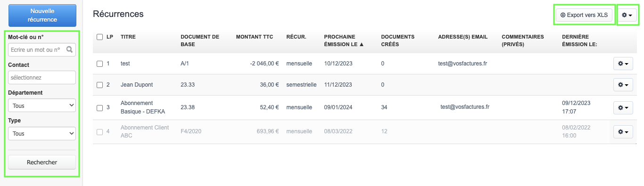Check the box for Abonnement Basique - DEFKA
Viewport: 644px width, 186px height.
pyautogui.click(x=99, y=107)
